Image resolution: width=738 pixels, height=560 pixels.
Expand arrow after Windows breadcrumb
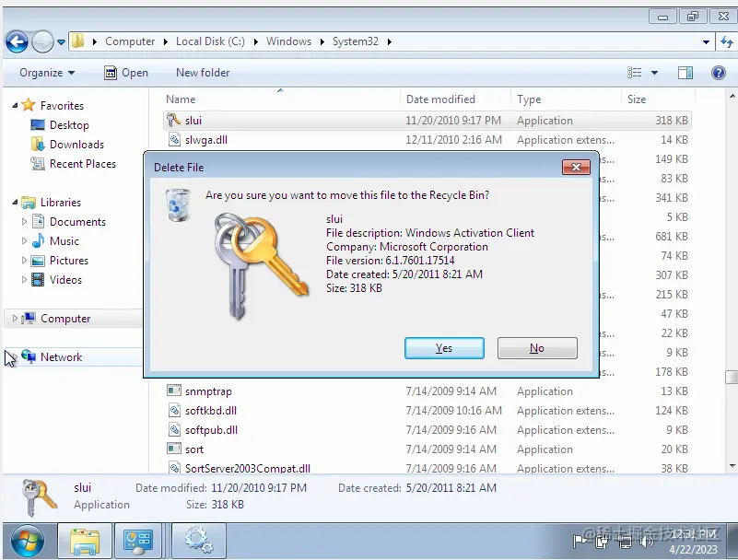(322, 41)
